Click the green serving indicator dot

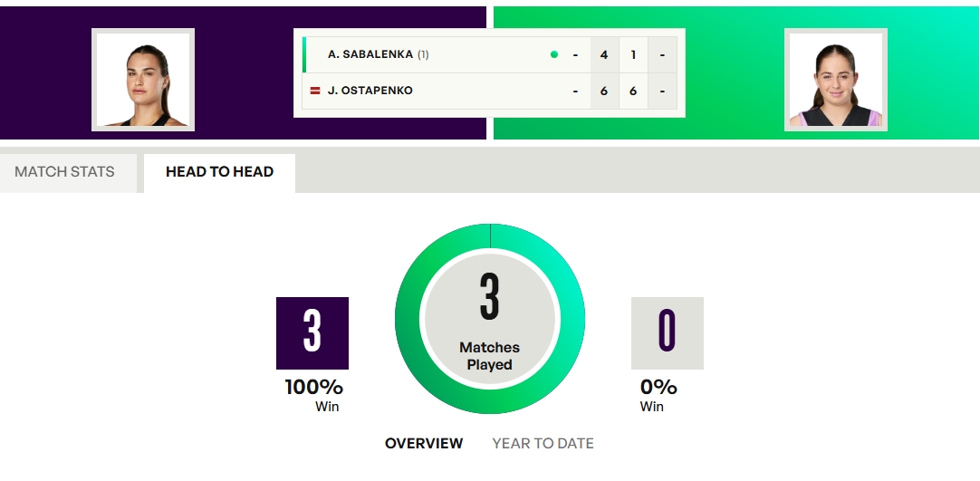coord(554,54)
